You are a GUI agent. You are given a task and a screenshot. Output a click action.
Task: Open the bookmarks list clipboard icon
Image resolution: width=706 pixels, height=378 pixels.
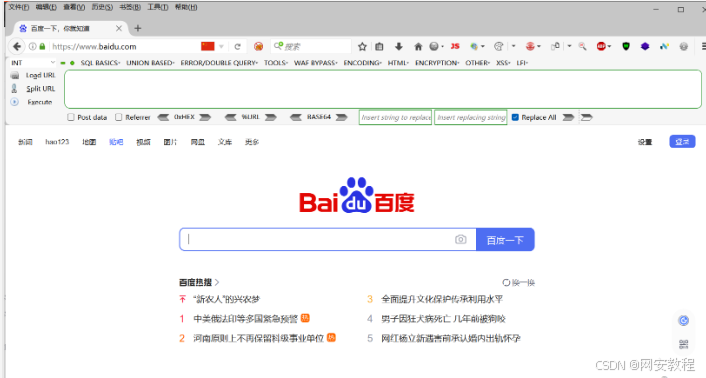click(x=380, y=46)
